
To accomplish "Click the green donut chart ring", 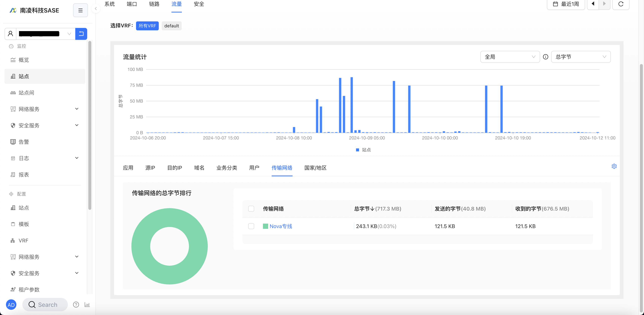I will [141, 246].
